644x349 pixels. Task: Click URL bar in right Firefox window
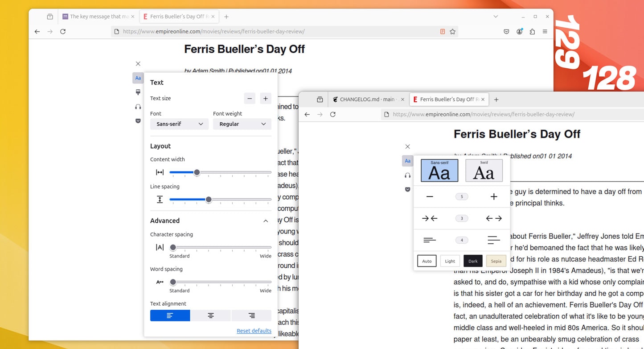[513, 115]
